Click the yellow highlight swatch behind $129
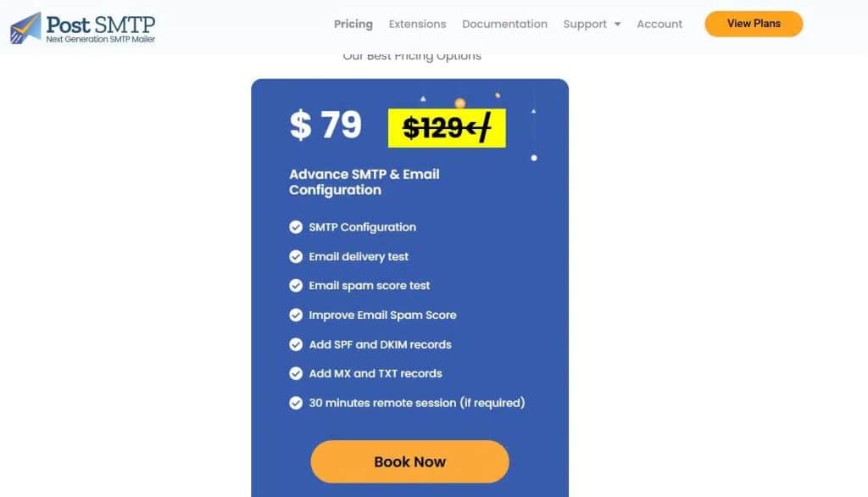The height and width of the screenshot is (497, 868). pos(447,127)
